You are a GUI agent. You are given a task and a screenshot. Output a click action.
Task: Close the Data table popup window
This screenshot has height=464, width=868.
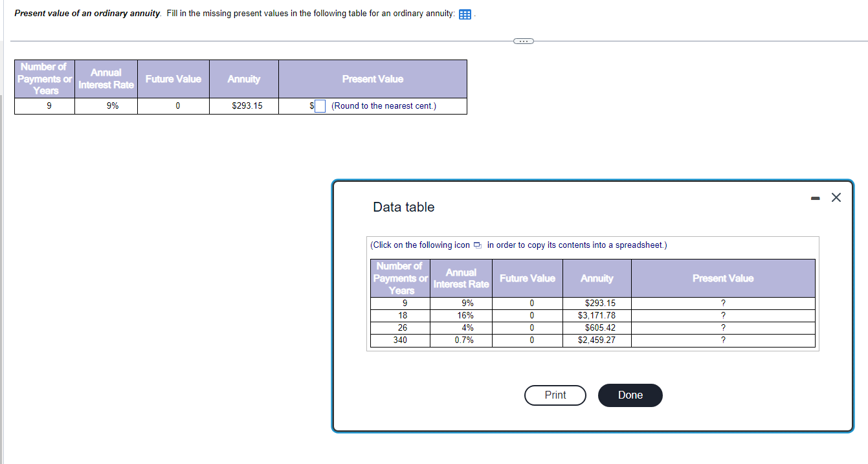point(836,197)
